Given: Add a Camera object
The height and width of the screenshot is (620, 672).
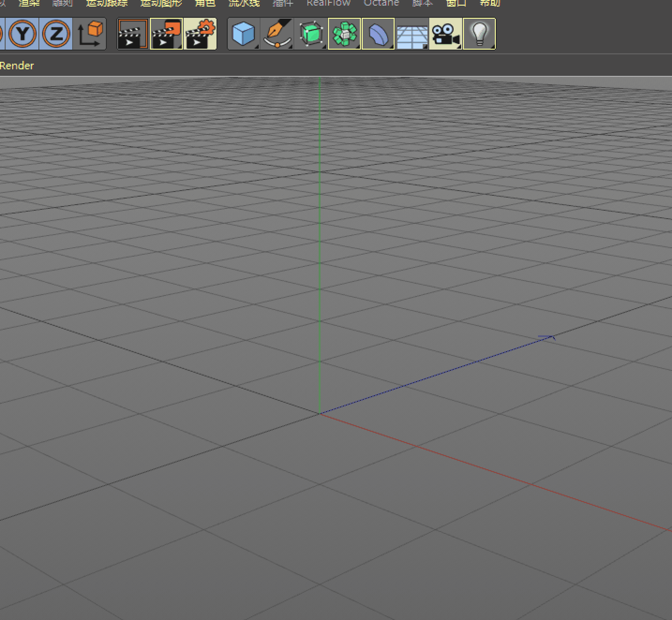Looking at the screenshot, I should tap(446, 34).
